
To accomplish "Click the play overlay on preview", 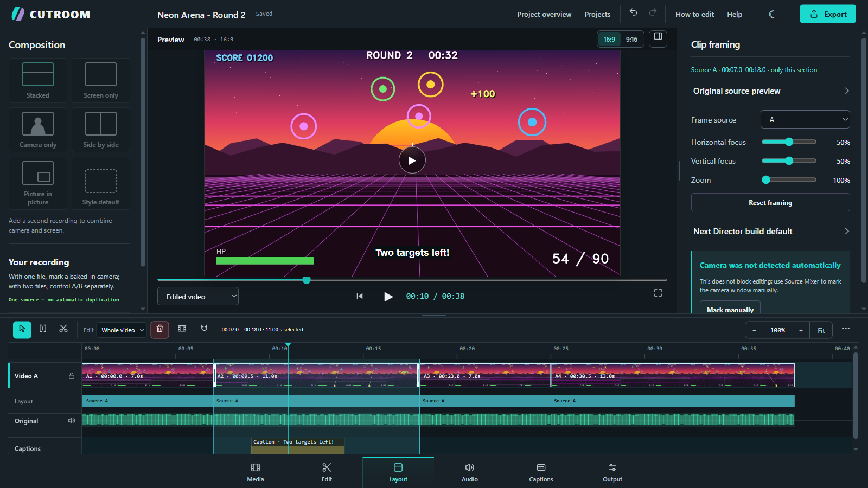I will tap(412, 160).
